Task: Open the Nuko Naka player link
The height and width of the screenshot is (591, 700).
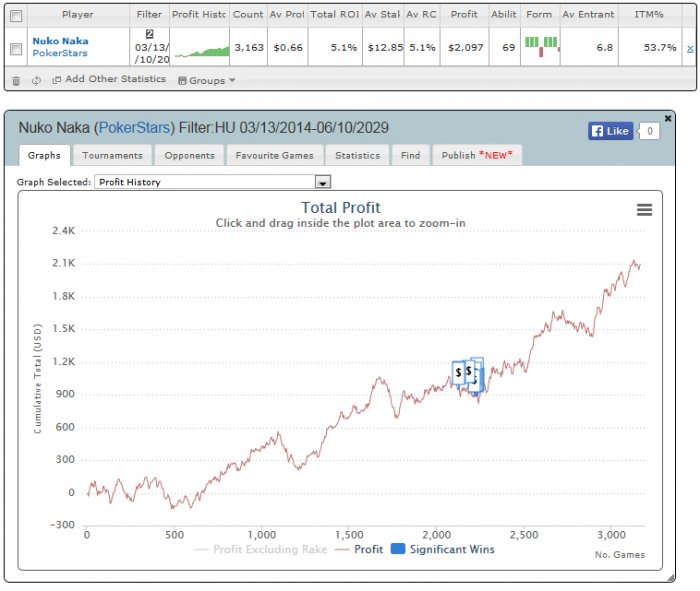Action: coord(60,41)
